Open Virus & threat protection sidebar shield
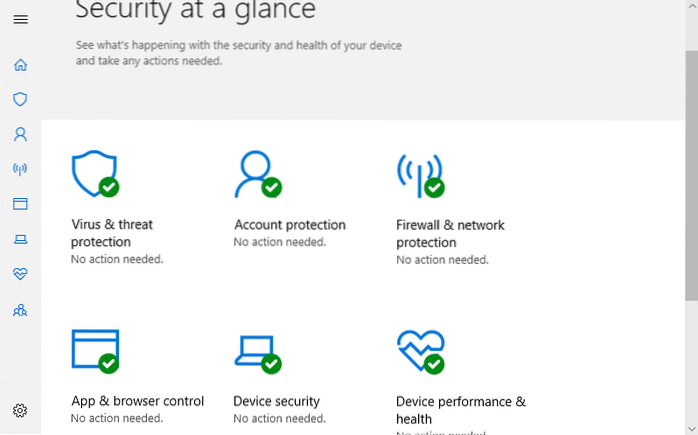The width and height of the screenshot is (698, 435). click(20, 99)
